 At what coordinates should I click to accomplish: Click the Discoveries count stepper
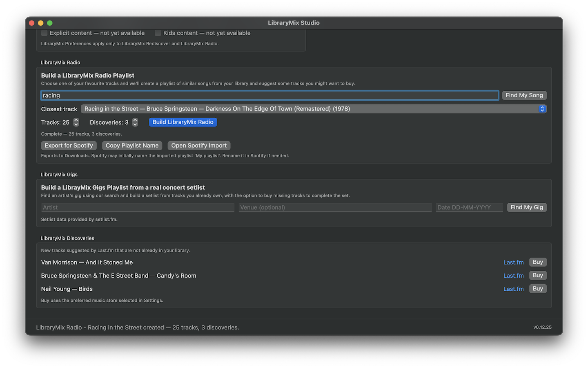point(135,122)
